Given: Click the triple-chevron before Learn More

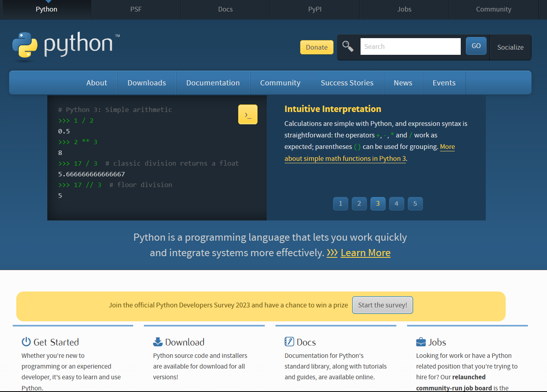Looking at the screenshot, I should (332, 253).
